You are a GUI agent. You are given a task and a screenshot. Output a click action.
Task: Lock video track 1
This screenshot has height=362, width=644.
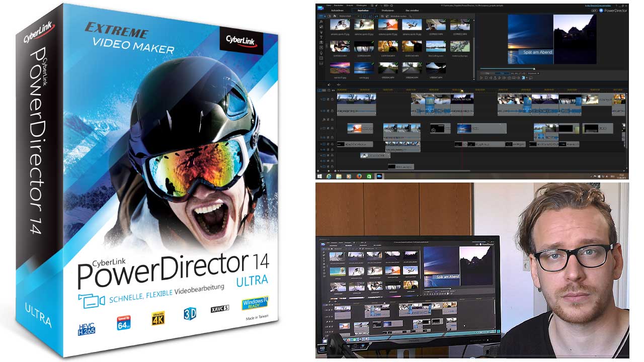[332, 99]
